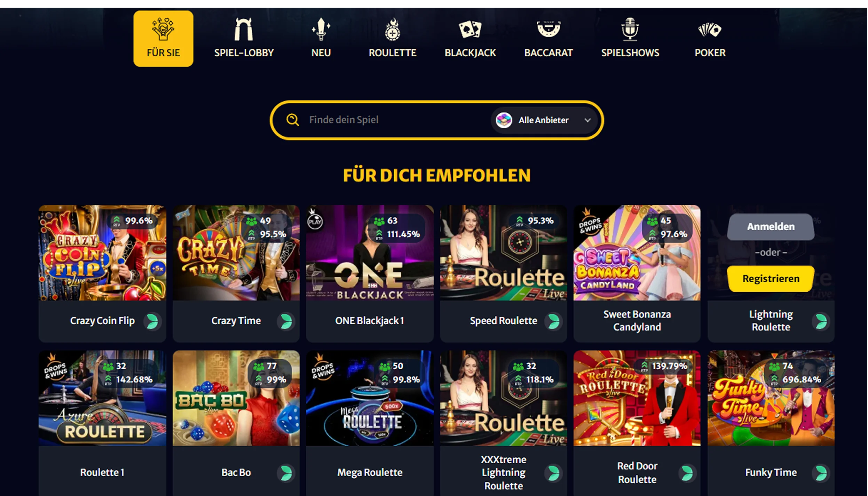Click green arrow beside Speed Roulette
Image resolution: width=868 pixels, height=496 pixels.
(553, 321)
